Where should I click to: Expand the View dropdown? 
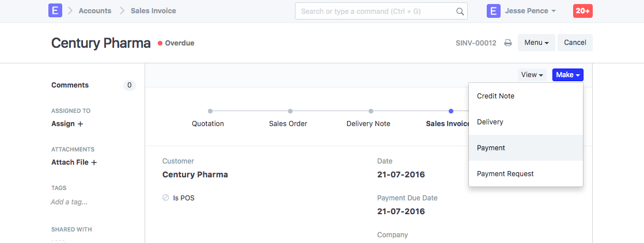(x=533, y=75)
